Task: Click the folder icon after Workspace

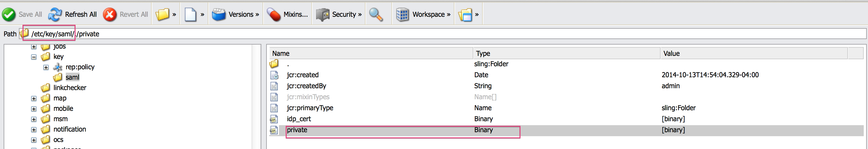Action: 465,15
